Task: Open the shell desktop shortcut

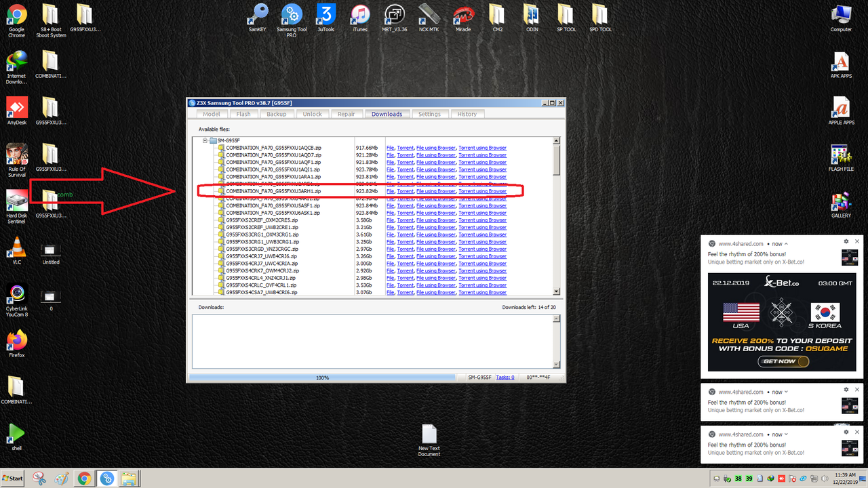Action: click(x=16, y=437)
